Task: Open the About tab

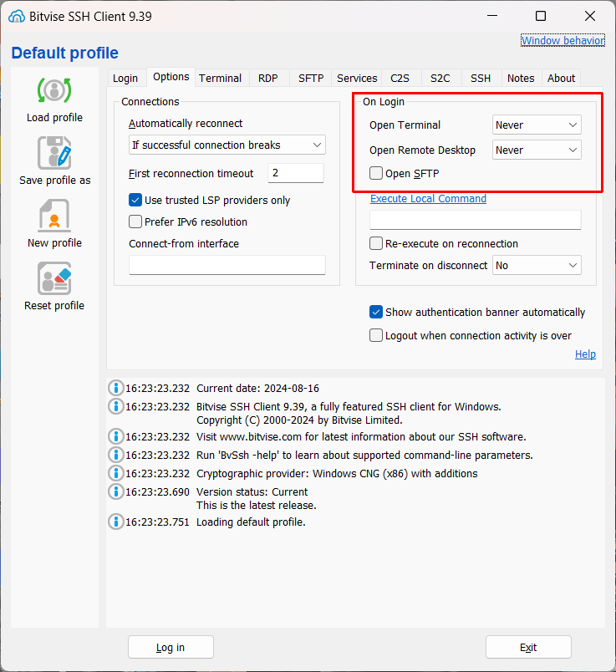Action: click(561, 78)
